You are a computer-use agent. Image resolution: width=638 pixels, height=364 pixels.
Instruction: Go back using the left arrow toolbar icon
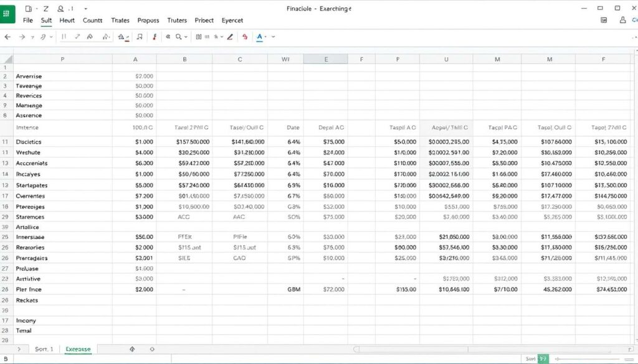(x=7, y=37)
